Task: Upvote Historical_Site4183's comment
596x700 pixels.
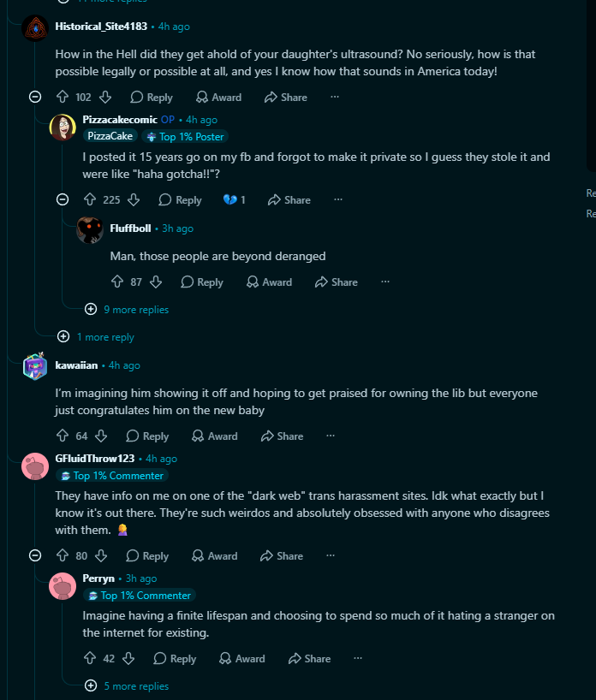Action: click(x=63, y=97)
